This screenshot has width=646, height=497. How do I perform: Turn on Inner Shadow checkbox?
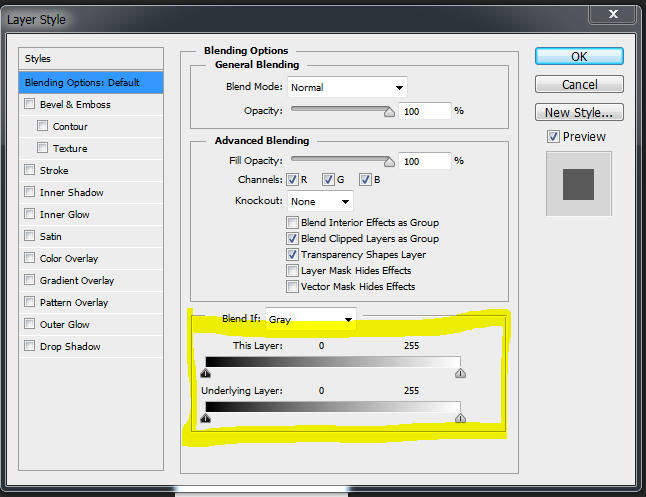click(30, 192)
